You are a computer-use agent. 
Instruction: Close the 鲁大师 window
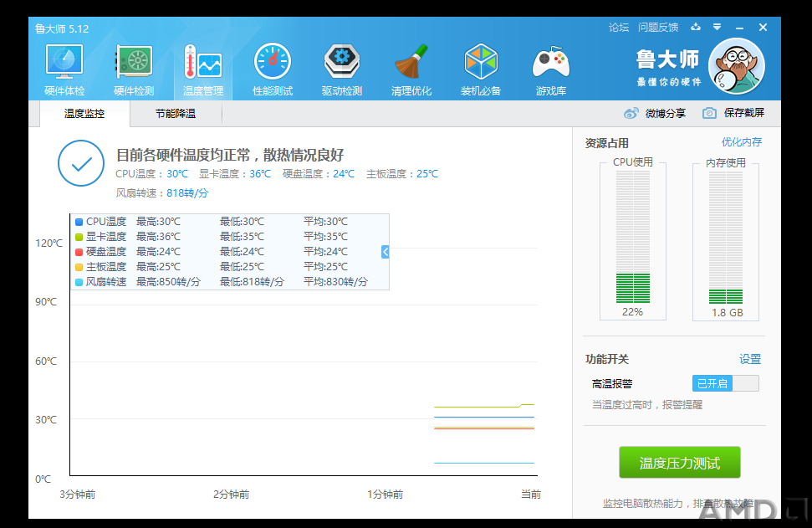click(x=763, y=27)
